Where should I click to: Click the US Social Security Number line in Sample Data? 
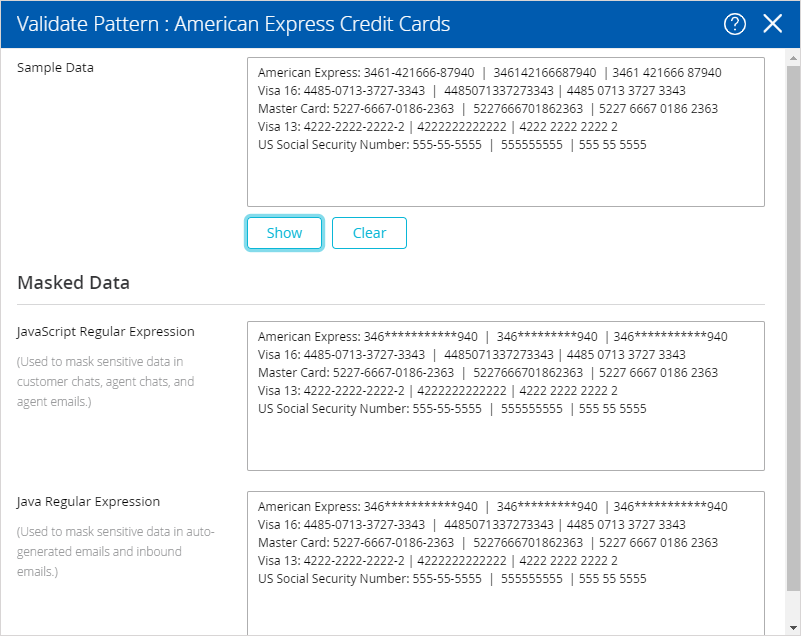[452, 145]
